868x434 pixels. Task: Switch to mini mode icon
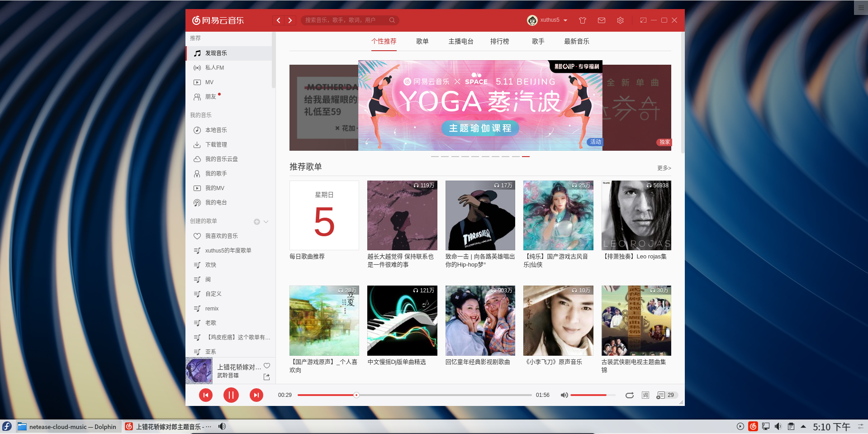(643, 20)
